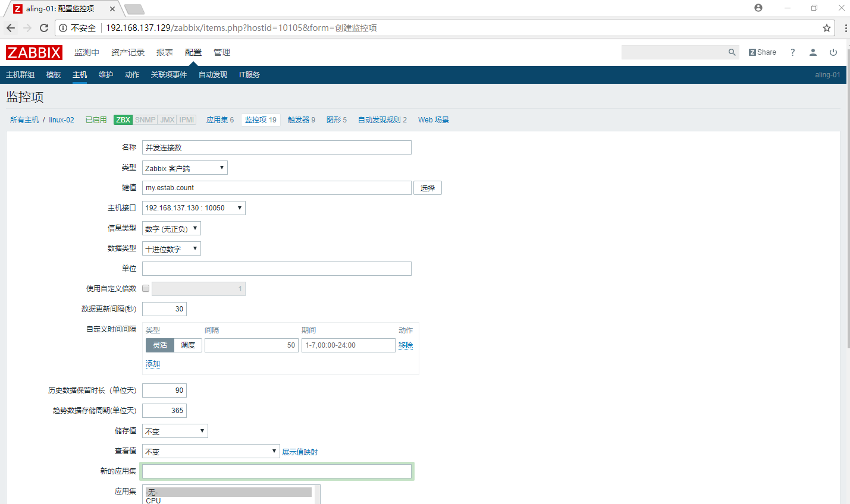Click the 选择 key button
The width and height of the screenshot is (850, 504).
(x=428, y=188)
